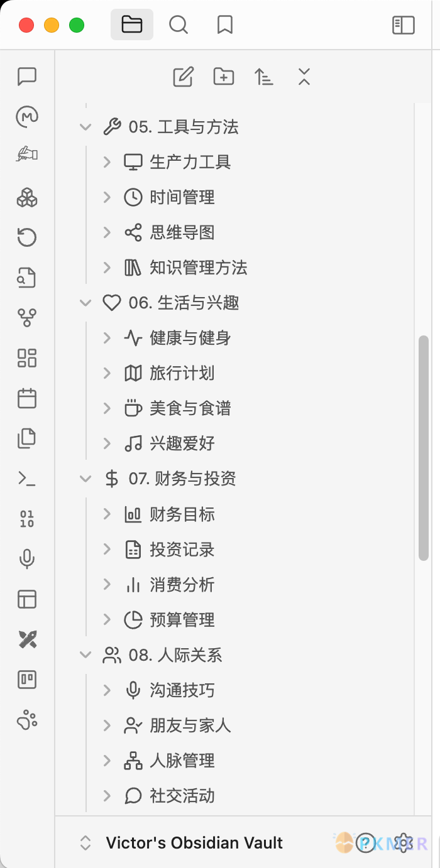
Task: Open the calendar ribbon icon
Action: (27, 398)
